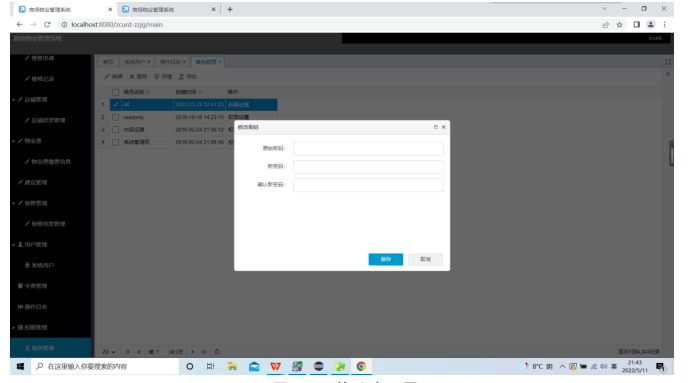Maximize the 修改密码 dialog
The image size is (694, 383).
(436, 127)
